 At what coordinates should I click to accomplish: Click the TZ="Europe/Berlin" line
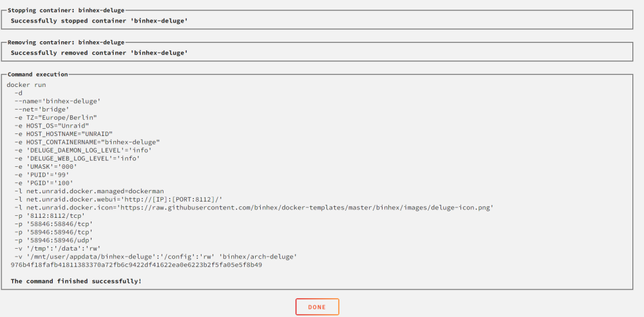[x=55, y=118]
